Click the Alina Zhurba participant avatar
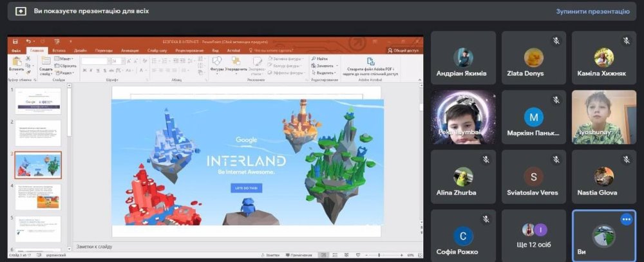 463,176
